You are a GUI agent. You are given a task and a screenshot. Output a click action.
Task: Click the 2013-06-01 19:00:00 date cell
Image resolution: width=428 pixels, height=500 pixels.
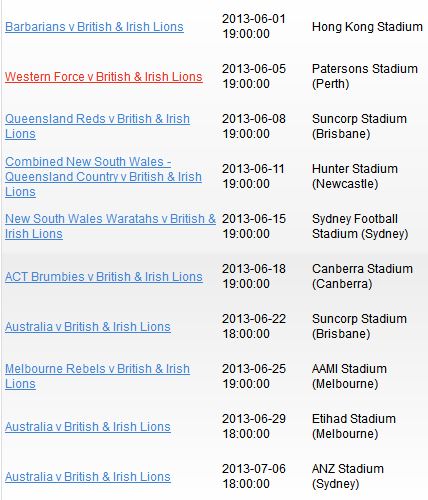[x=254, y=26]
